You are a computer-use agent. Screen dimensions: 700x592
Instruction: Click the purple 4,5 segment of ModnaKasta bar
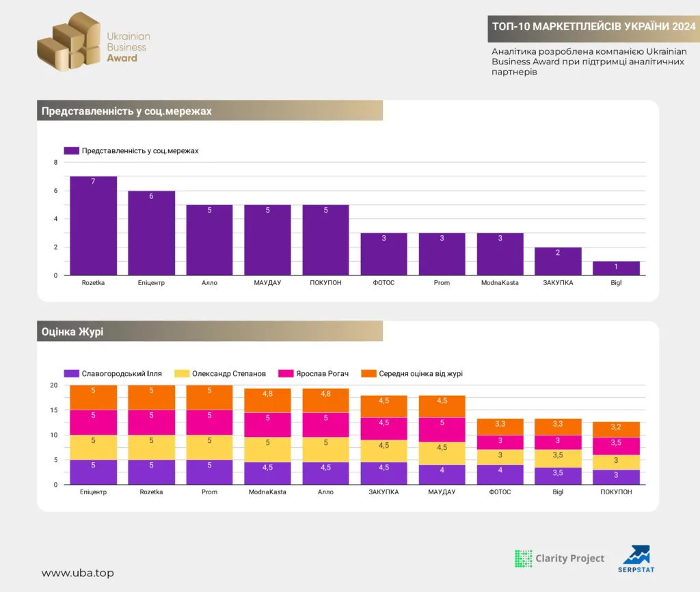(x=267, y=473)
